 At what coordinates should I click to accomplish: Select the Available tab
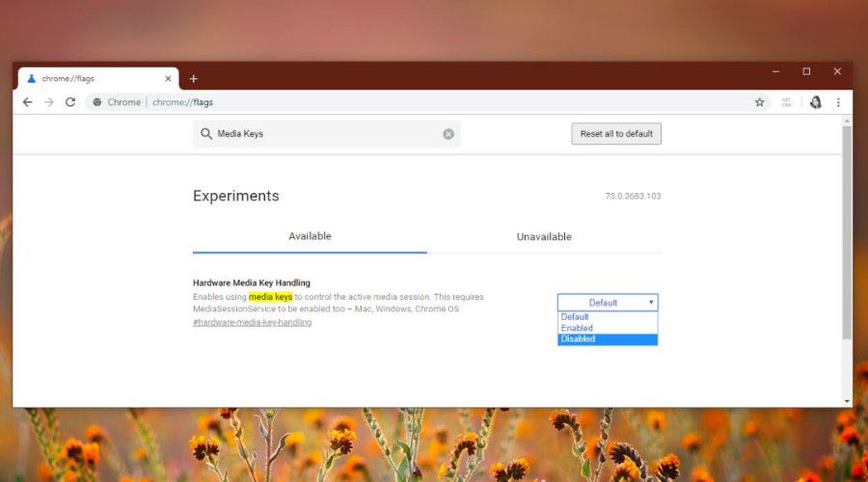[310, 237]
